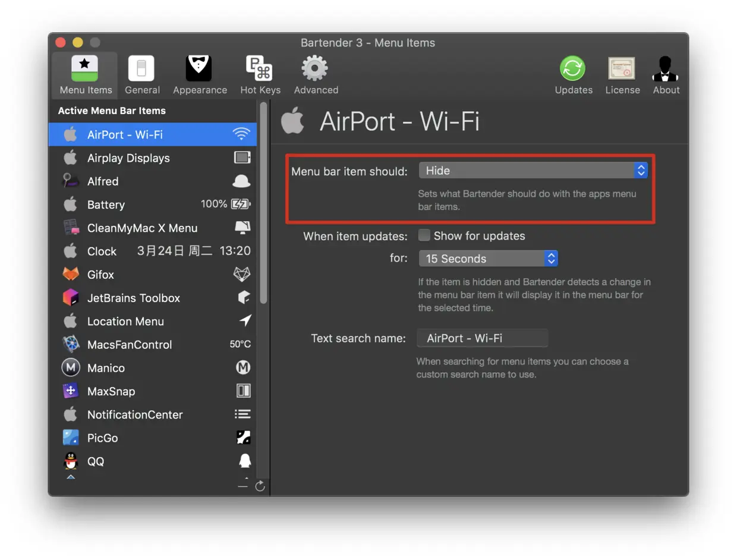
Task: Select the JetBrains Toolbox item
Action: [x=153, y=298]
